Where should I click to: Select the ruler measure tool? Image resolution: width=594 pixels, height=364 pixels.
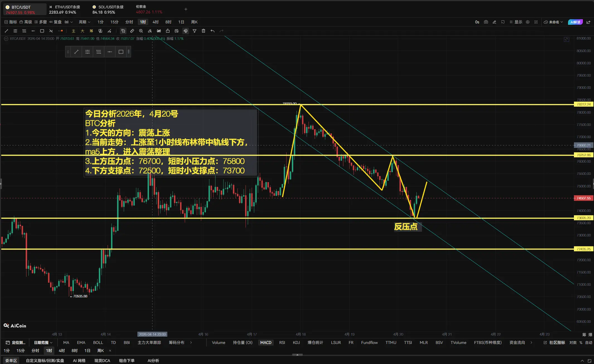[x=132, y=31]
